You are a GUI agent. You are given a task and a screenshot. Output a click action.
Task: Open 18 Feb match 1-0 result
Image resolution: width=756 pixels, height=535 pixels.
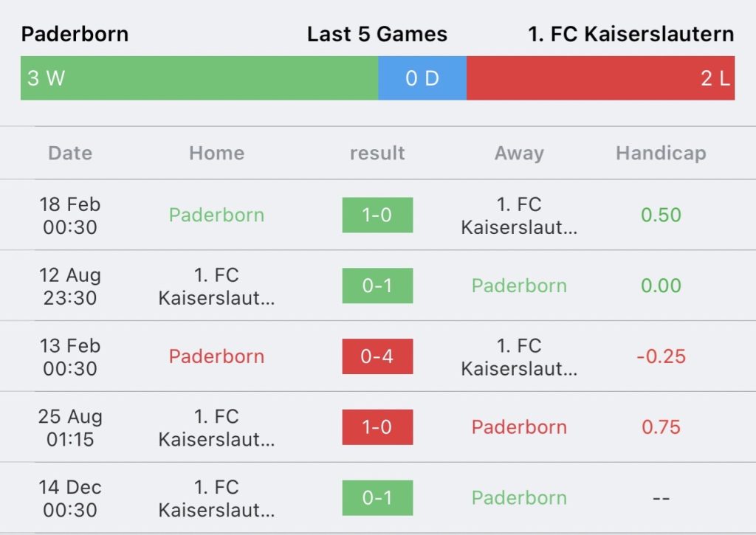pos(377,215)
